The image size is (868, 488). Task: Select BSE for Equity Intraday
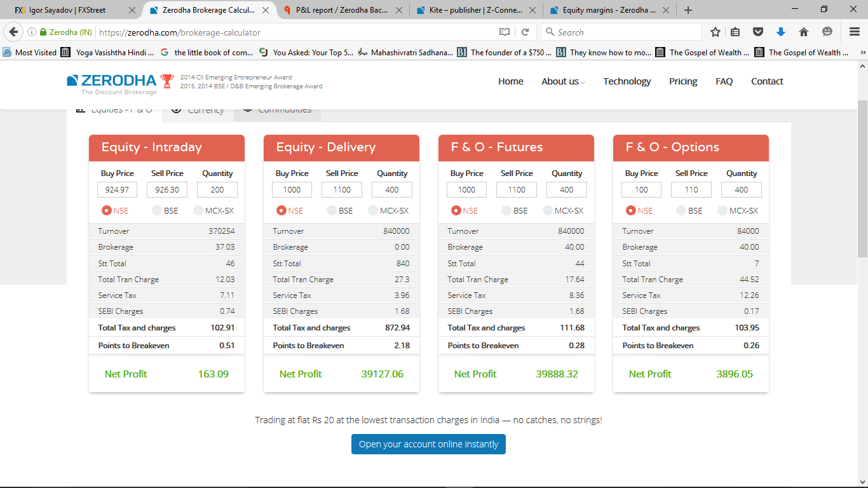pos(157,210)
